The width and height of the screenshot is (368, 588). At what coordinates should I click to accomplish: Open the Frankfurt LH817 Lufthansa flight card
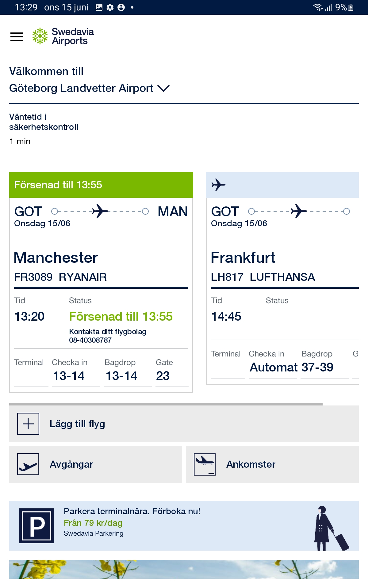pyautogui.click(x=282, y=278)
